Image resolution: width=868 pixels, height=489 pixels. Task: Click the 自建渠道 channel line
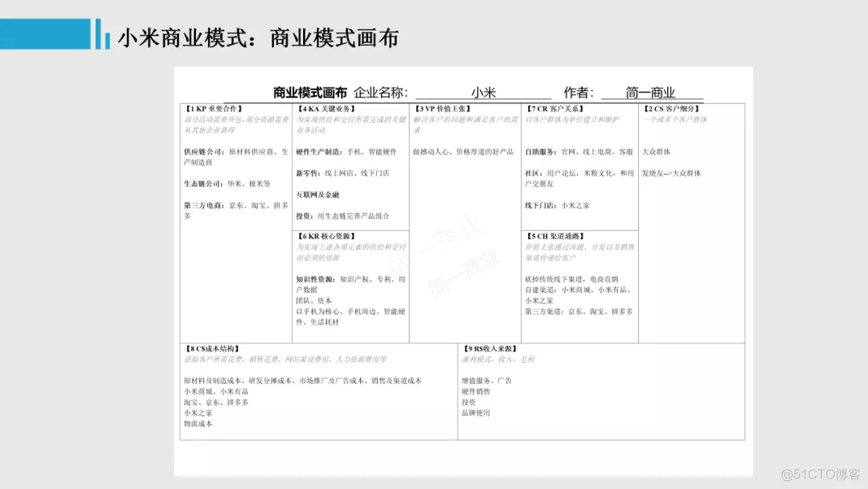(x=579, y=294)
